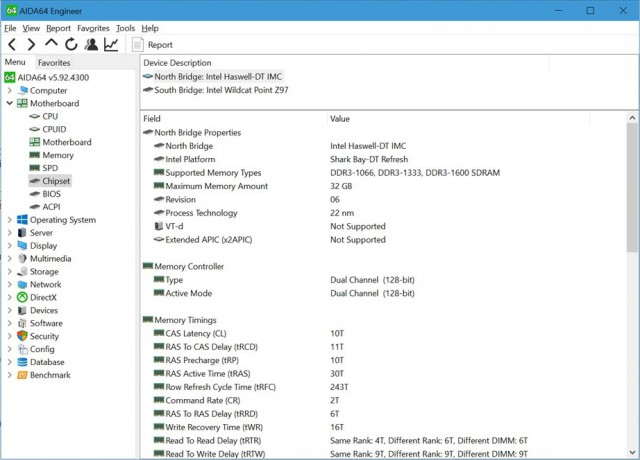Select the Chipset icon in tree
The width and height of the screenshot is (640, 460).
pos(35,181)
